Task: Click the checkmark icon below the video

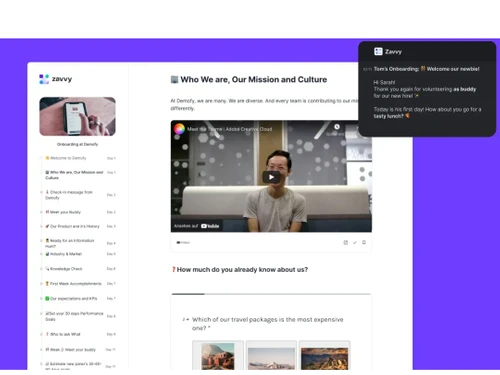Action: pyautogui.click(x=355, y=242)
